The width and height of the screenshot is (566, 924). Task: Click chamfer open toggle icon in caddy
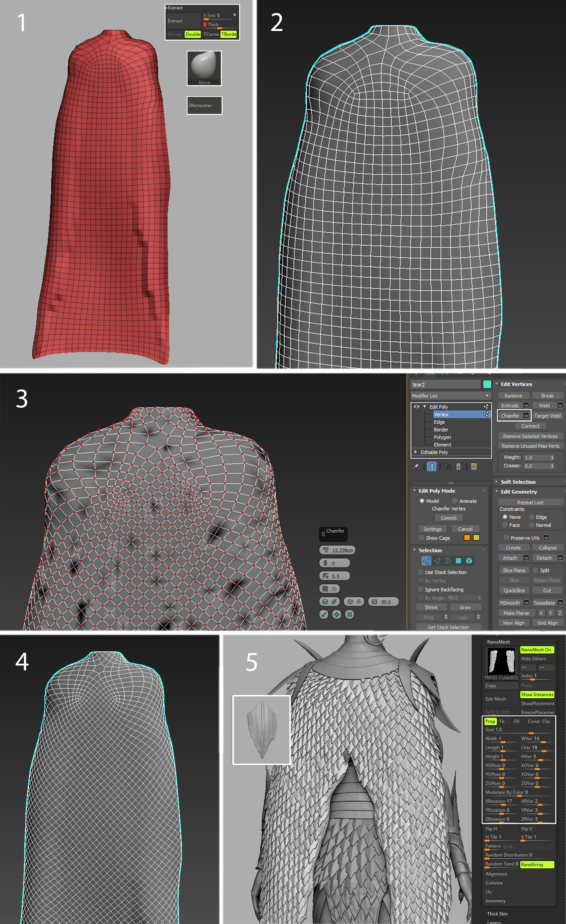click(x=330, y=589)
